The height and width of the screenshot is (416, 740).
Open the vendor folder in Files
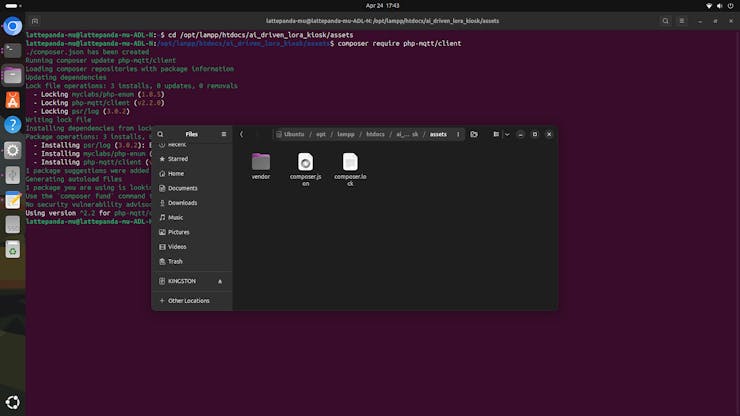tap(261, 162)
